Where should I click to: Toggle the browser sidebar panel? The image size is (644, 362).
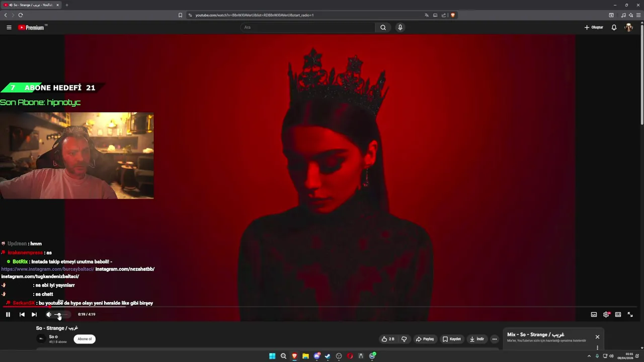tap(611, 15)
